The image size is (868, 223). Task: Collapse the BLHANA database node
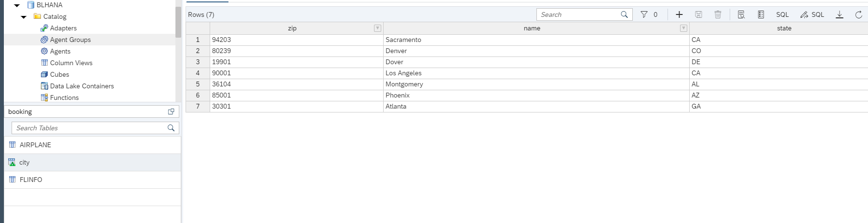tap(17, 5)
